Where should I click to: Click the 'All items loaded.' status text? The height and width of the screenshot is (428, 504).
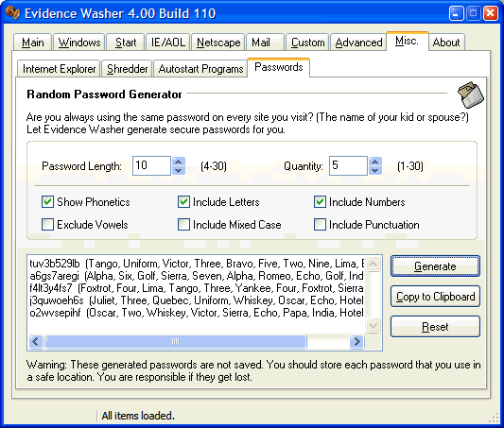[138, 416]
